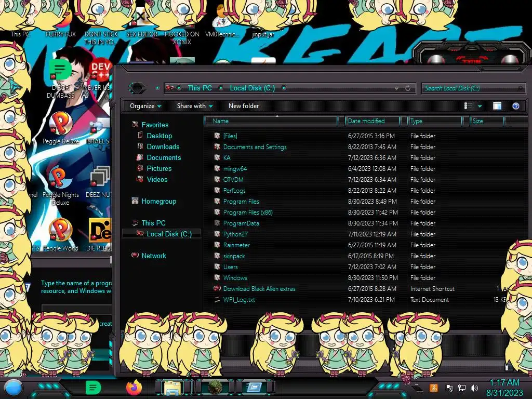Select This PC in the navigation pane

pos(153,223)
